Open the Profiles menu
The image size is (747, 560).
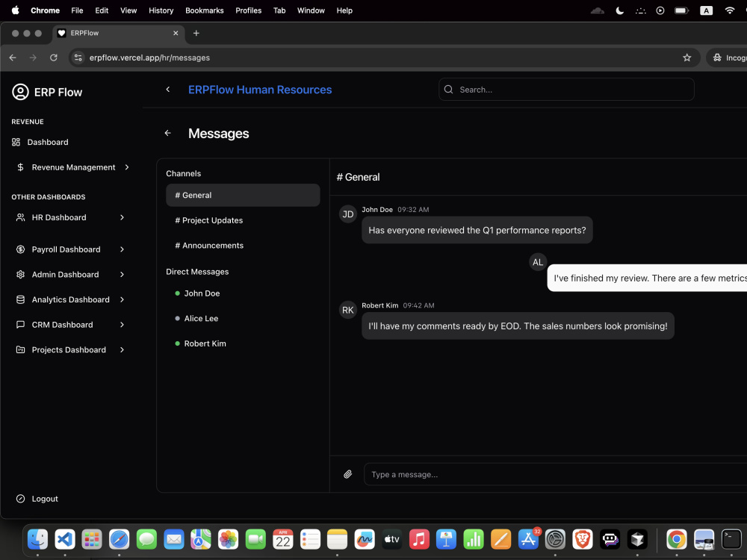pos(248,10)
